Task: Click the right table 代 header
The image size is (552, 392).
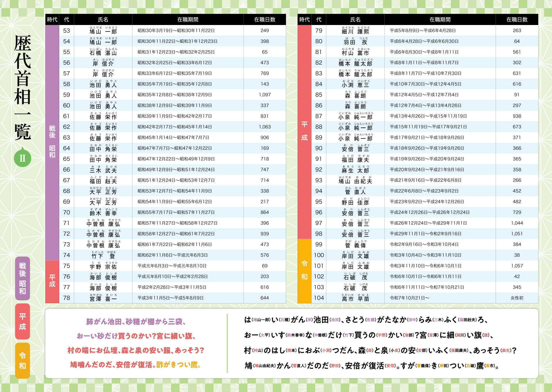Action: click(319, 20)
